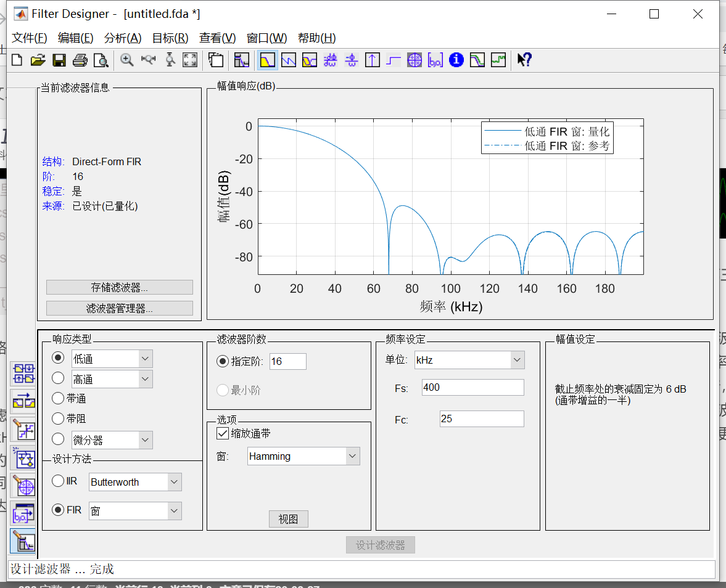Screen dimensions: 726x588
Task: View the filter coefficients
Action: (435, 60)
